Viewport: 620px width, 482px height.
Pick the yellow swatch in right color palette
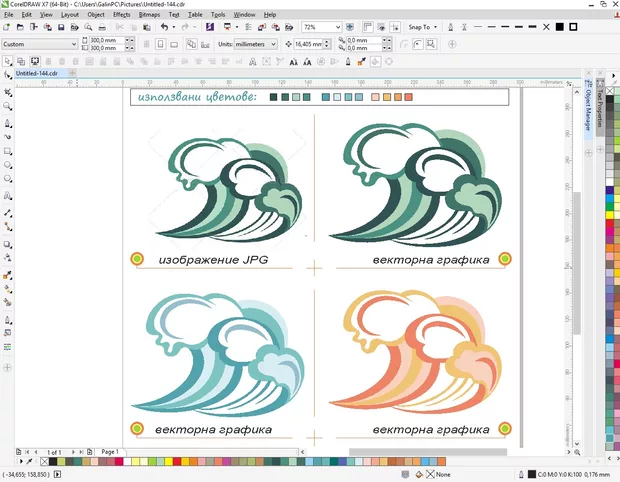pos(609,215)
